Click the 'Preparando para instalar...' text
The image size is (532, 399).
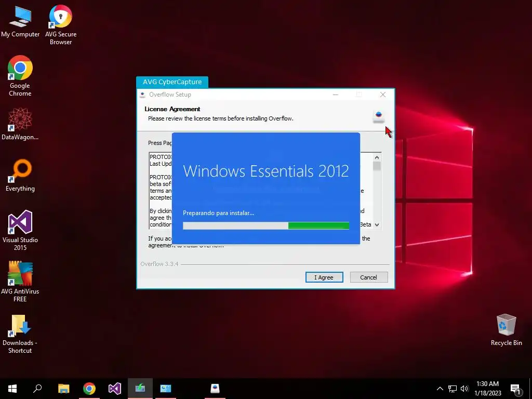click(219, 213)
